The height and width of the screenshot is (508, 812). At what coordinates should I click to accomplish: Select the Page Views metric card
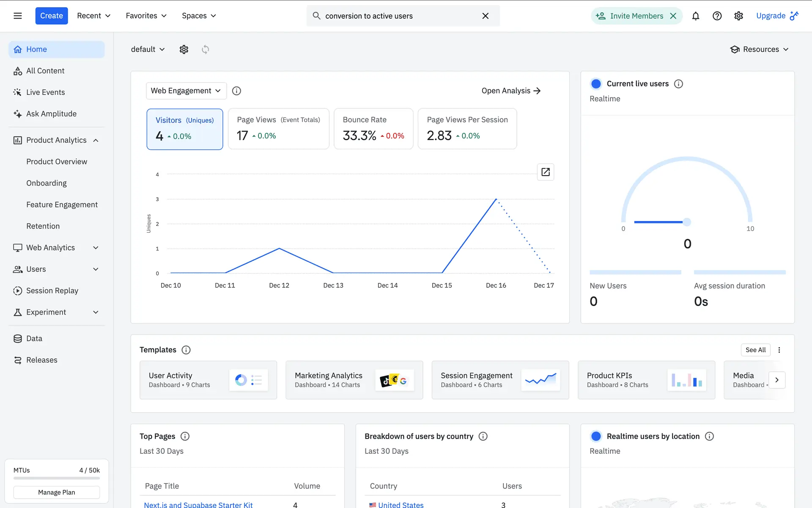pyautogui.click(x=278, y=129)
